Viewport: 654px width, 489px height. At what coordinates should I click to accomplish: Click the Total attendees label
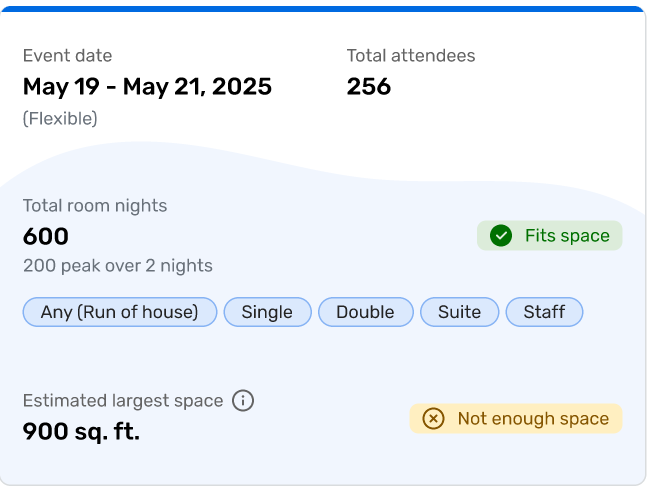point(411,56)
